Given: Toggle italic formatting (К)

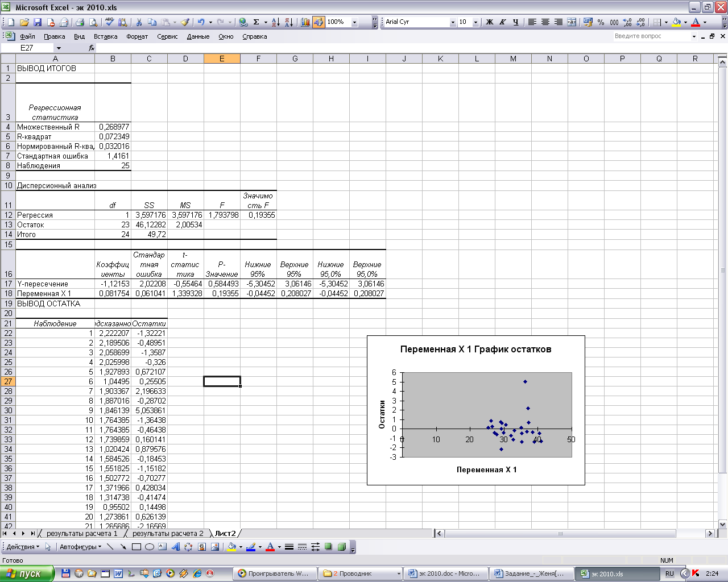Looking at the screenshot, I should [503, 22].
